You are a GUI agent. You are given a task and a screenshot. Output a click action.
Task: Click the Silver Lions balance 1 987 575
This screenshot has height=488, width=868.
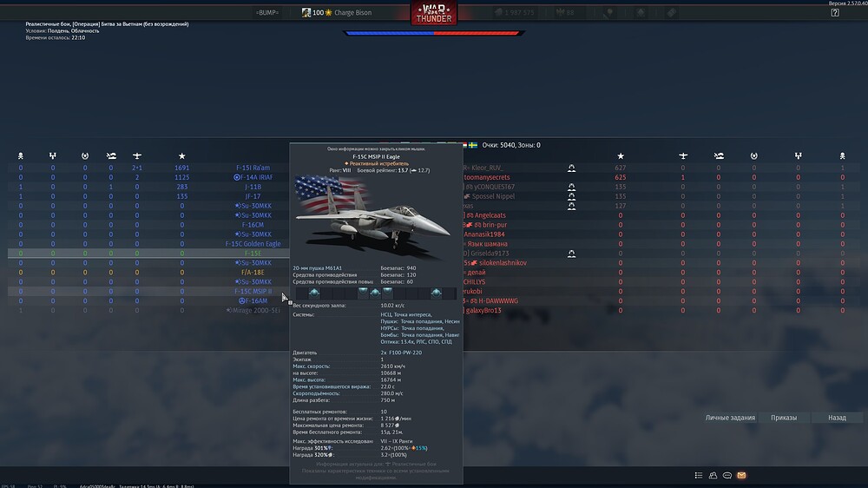[514, 12]
